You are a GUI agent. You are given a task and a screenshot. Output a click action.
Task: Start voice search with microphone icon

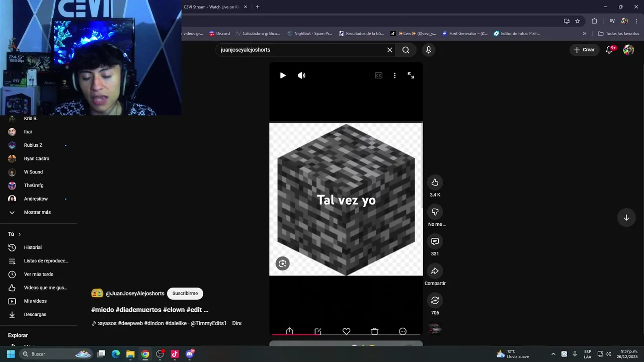coord(429,50)
